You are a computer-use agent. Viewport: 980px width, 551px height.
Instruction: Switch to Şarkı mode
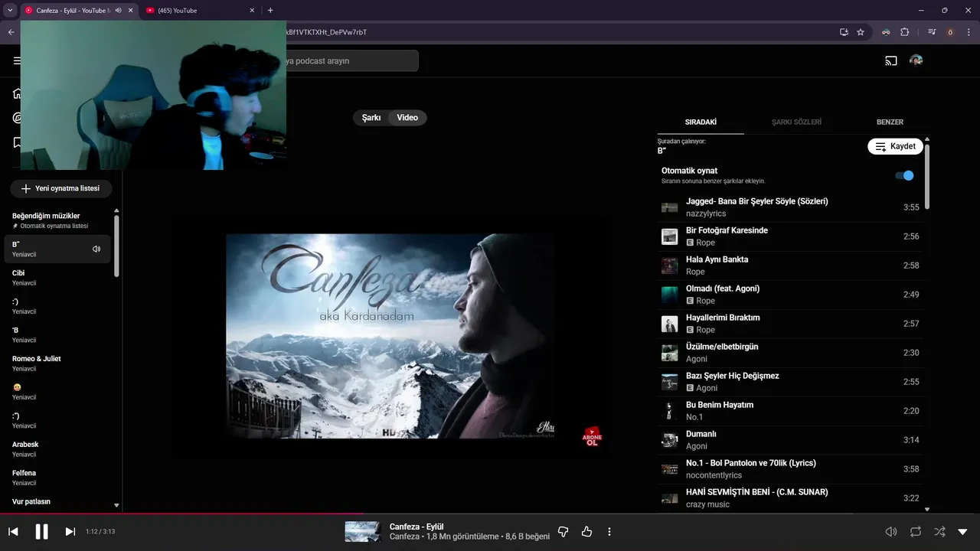pos(371,118)
